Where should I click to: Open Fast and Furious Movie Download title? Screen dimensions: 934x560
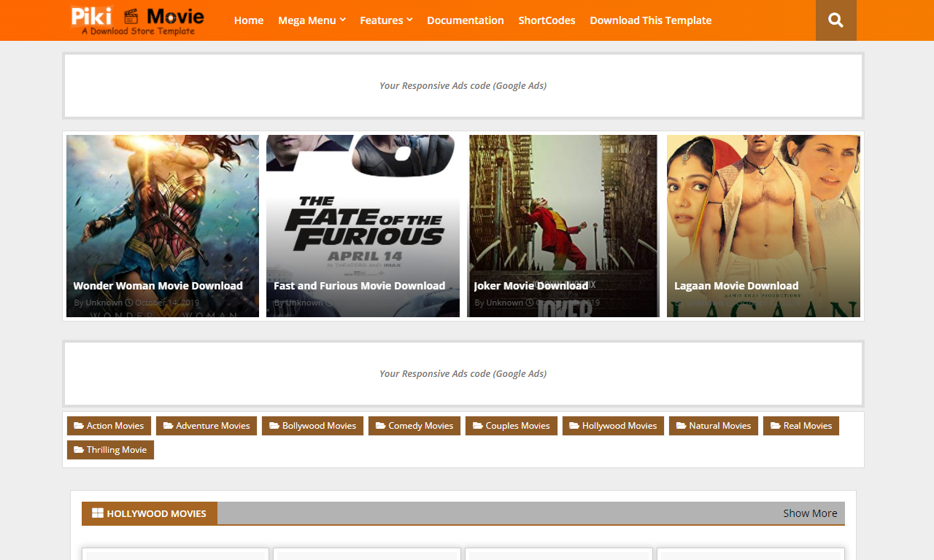(x=359, y=286)
